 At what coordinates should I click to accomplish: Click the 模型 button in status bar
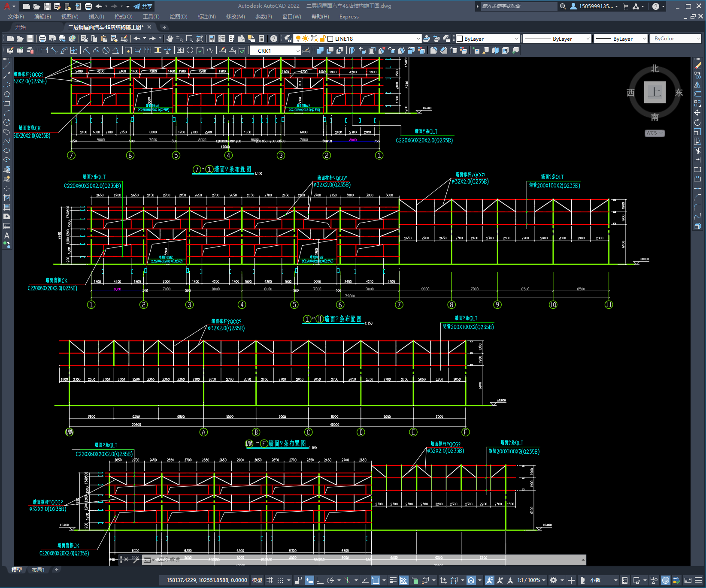pos(257,580)
